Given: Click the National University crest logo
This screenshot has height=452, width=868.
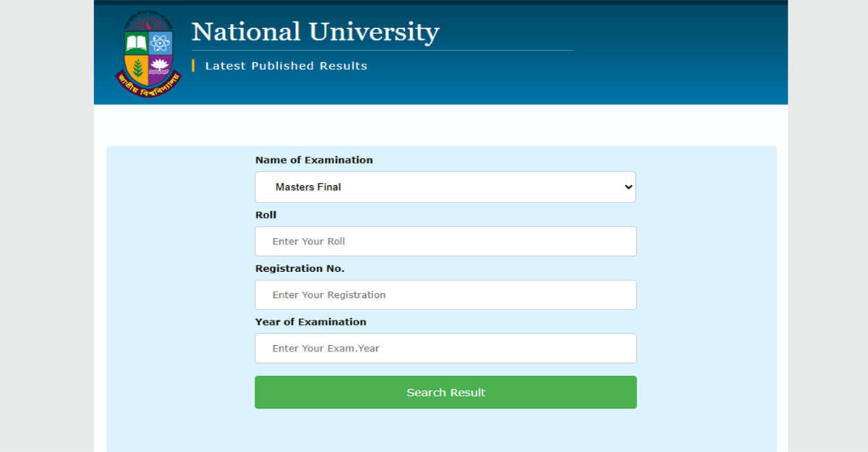Looking at the screenshot, I should (x=148, y=55).
